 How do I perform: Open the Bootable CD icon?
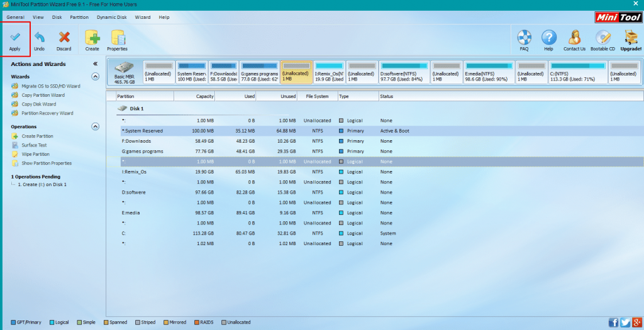click(x=602, y=37)
